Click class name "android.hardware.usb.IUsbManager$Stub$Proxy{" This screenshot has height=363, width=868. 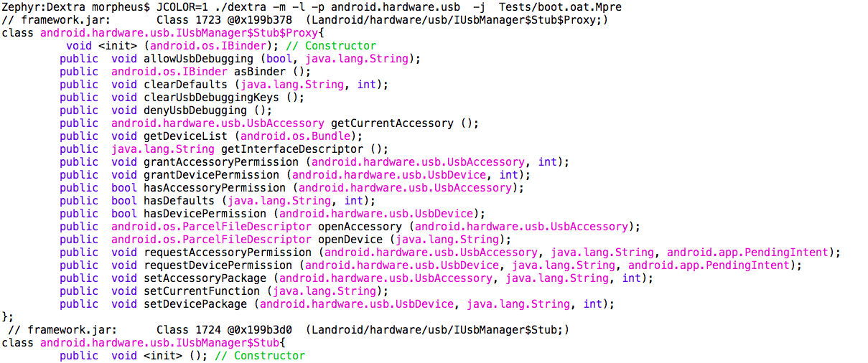tap(182, 33)
